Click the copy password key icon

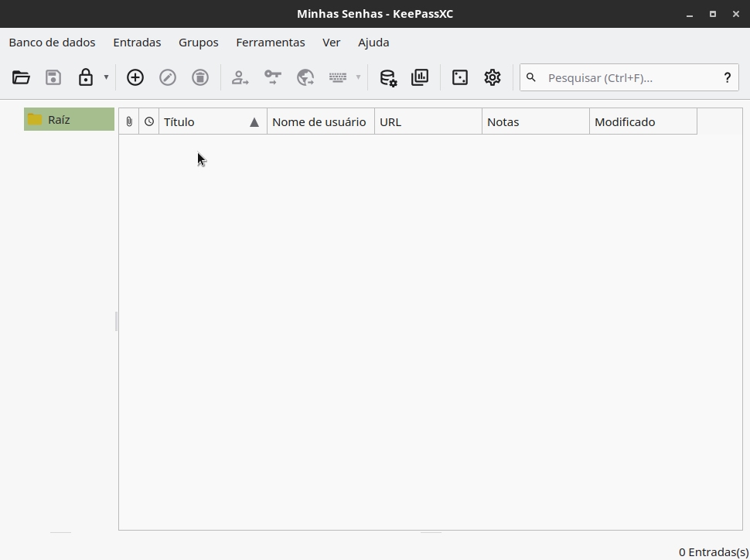click(273, 77)
